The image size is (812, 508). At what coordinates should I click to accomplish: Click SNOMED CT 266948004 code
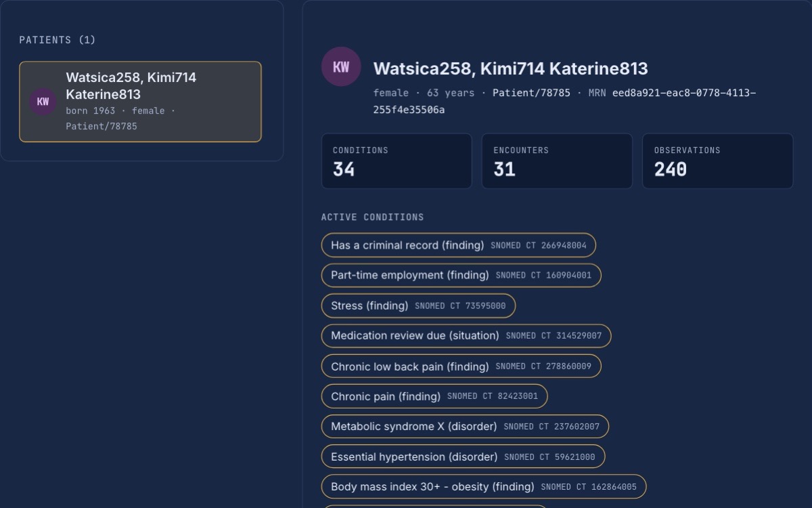tap(539, 245)
